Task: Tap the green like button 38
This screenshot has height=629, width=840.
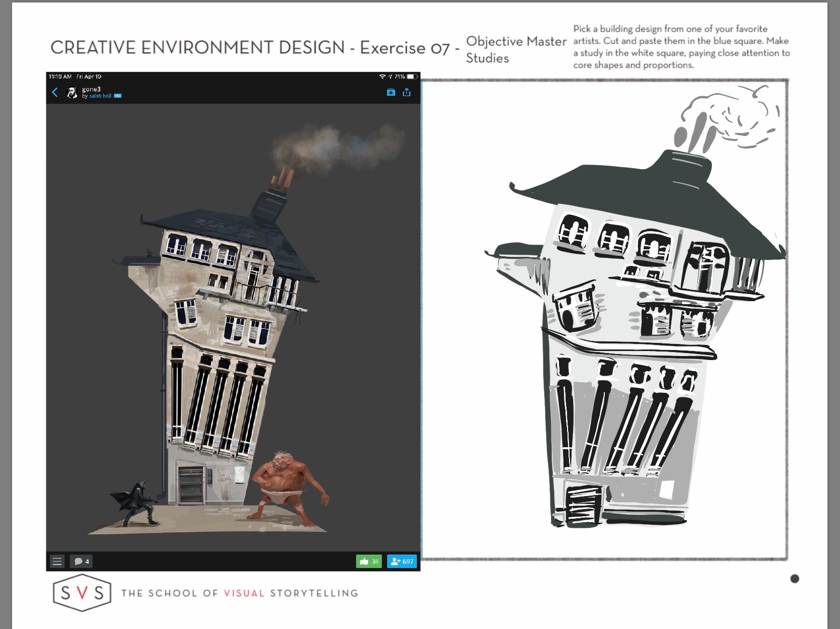Action: click(369, 561)
